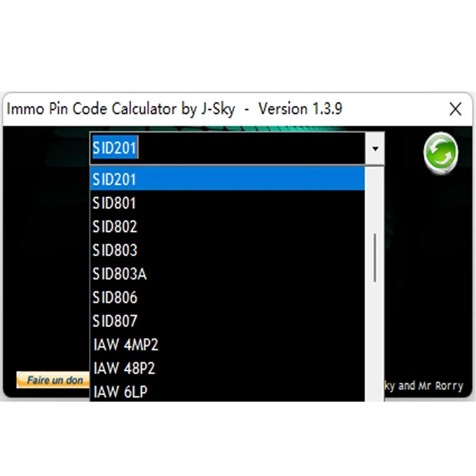Click the green refresh icon
Screen dimensions: 476x476
coord(441,153)
